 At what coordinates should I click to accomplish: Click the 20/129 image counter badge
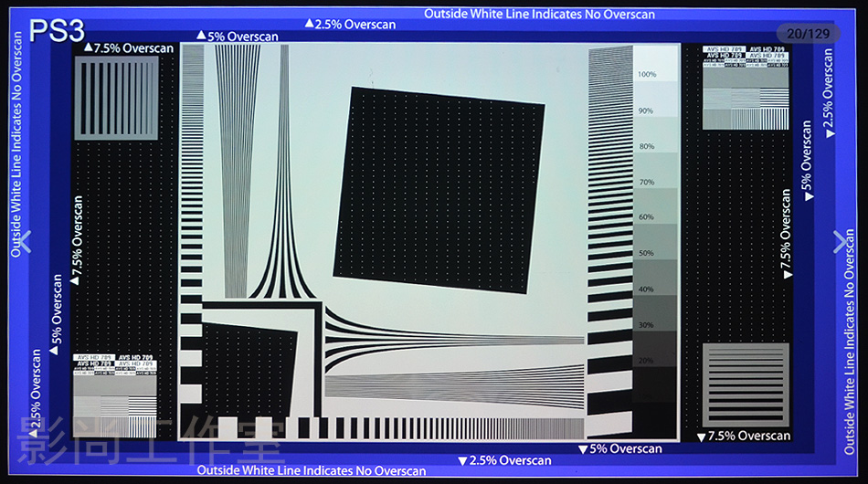click(x=808, y=34)
